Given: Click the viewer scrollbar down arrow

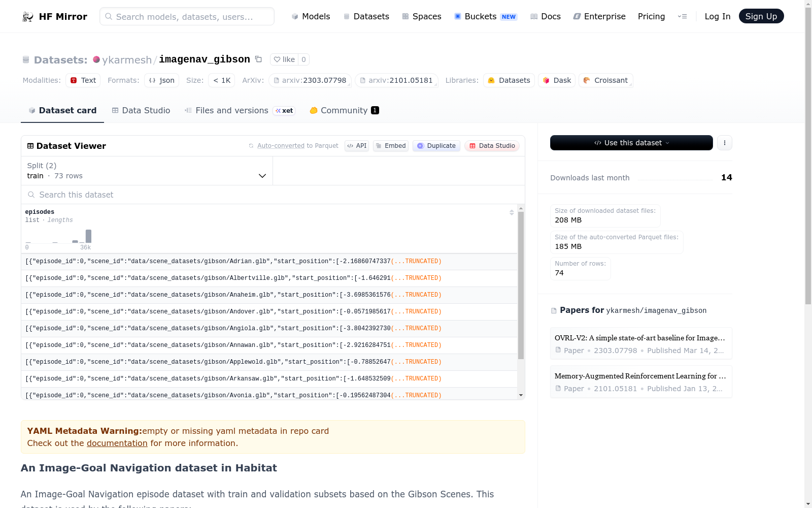Looking at the screenshot, I should (x=521, y=395).
